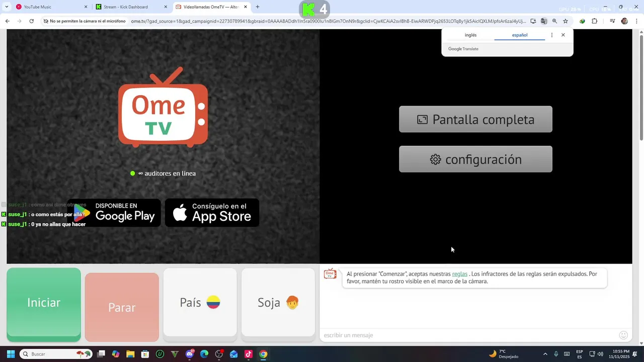Click the taskbar Buscar search box

click(x=56, y=354)
